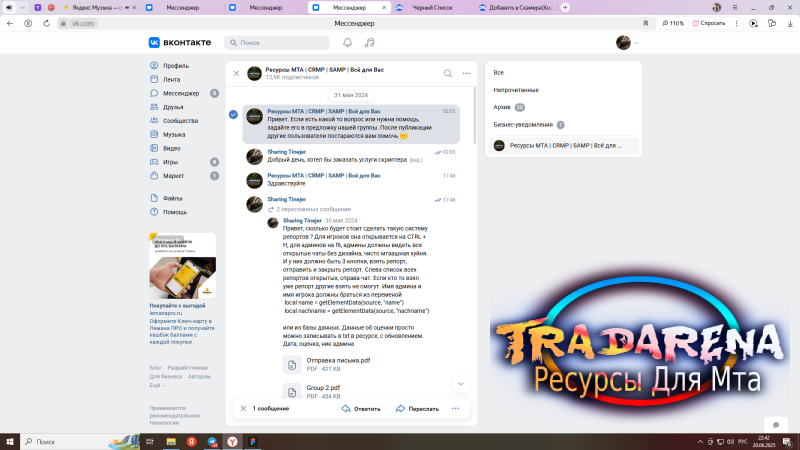Open more actions for the selected message
The width and height of the screenshot is (800, 450).
[455, 408]
